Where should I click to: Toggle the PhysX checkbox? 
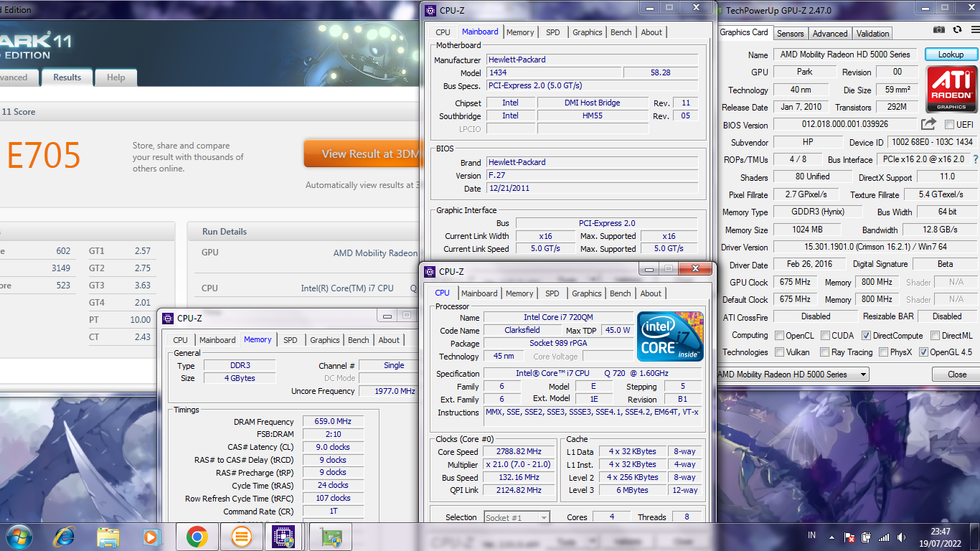click(x=884, y=352)
